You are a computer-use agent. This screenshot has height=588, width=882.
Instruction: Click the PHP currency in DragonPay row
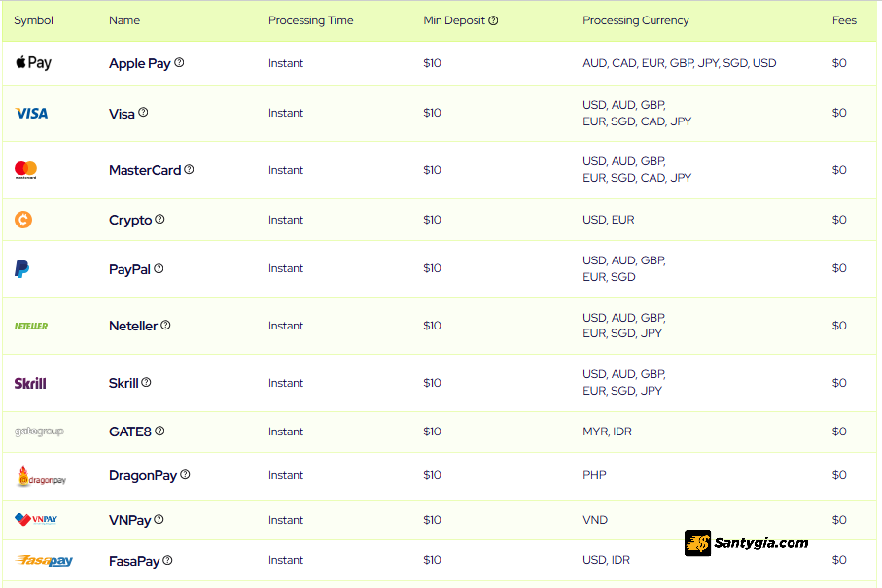click(x=594, y=475)
